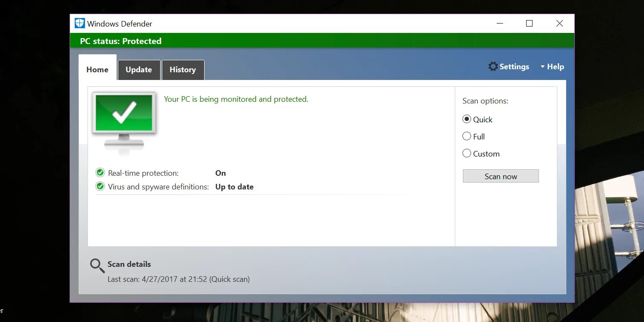The image size is (644, 322).
Task: Click the 'On' status value
Action: pyautogui.click(x=220, y=173)
